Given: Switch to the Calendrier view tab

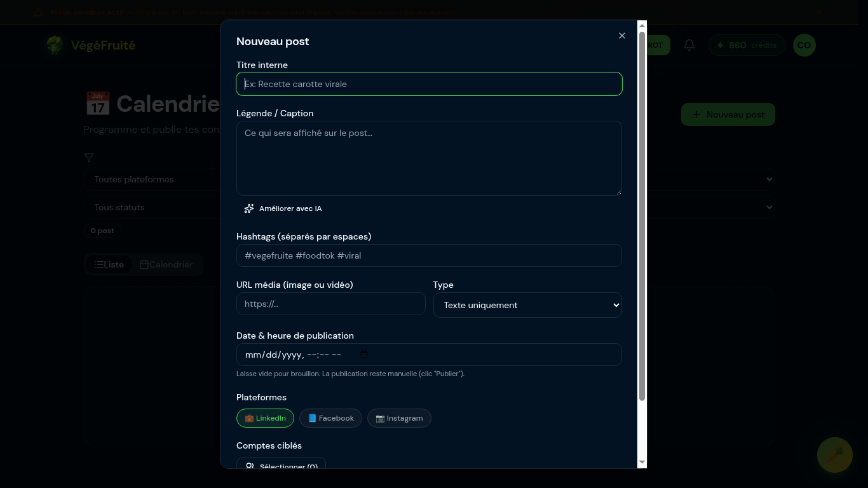Looking at the screenshot, I should (x=166, y=264).
